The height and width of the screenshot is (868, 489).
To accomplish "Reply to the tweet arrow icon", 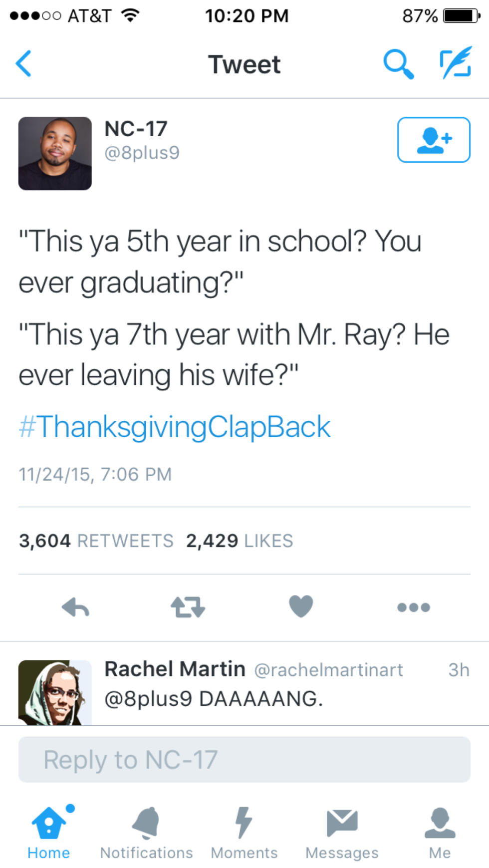I will tap(75, 607).
